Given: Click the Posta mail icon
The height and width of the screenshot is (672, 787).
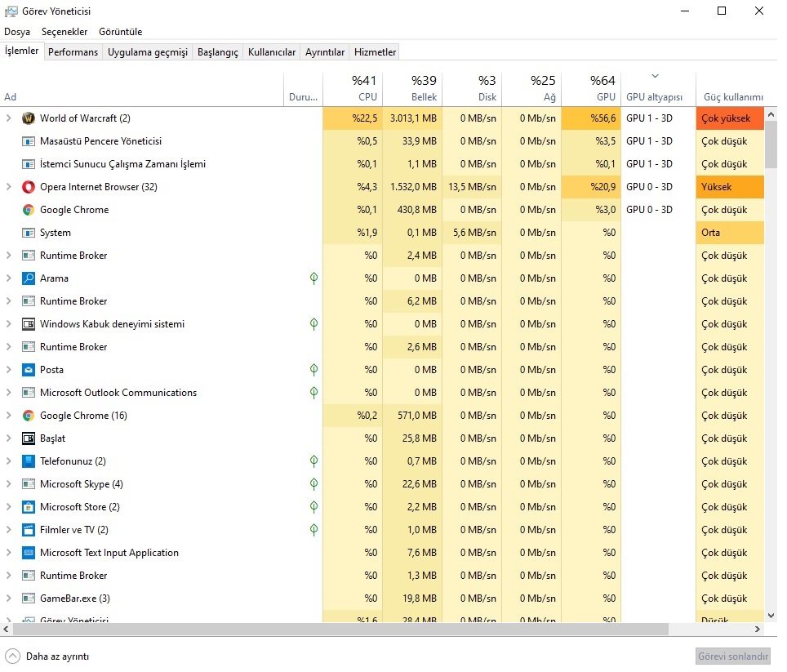Looking at the screenshot, I should tap(29, 370).
